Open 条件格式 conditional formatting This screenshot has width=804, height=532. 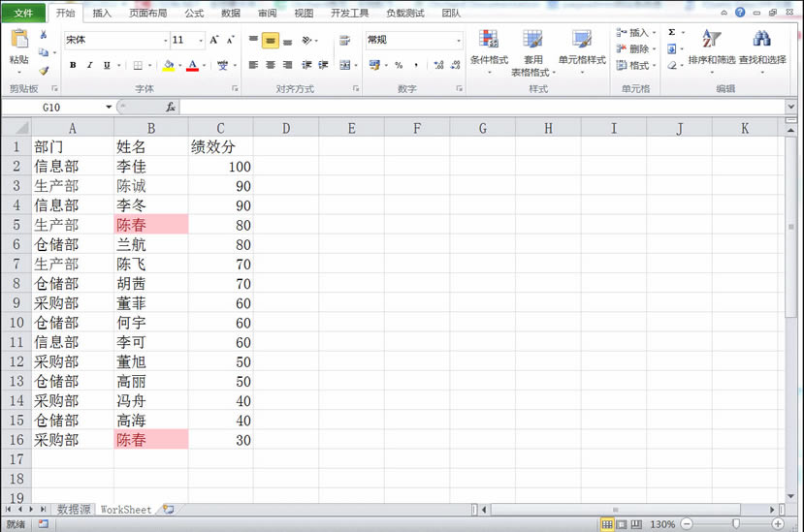[489, 51]
